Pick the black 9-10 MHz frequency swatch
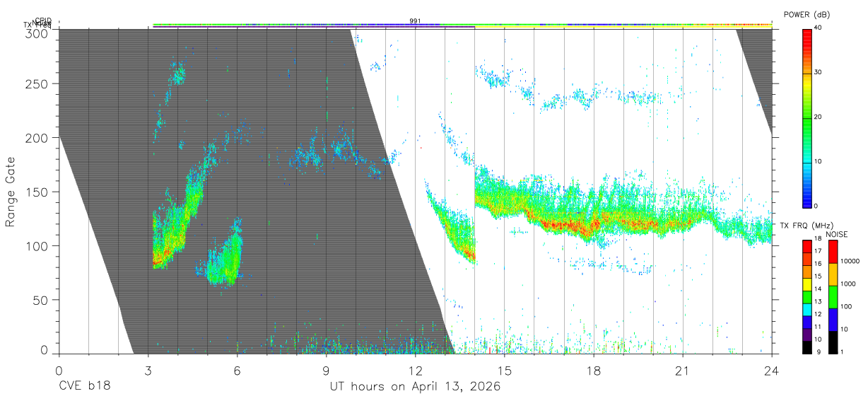 [x=807, y=347]
